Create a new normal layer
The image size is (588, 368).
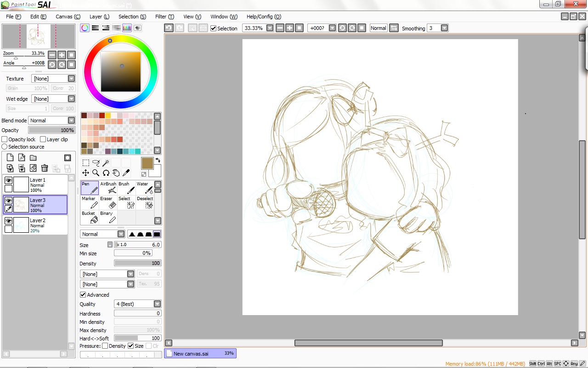tap(10, 158)
